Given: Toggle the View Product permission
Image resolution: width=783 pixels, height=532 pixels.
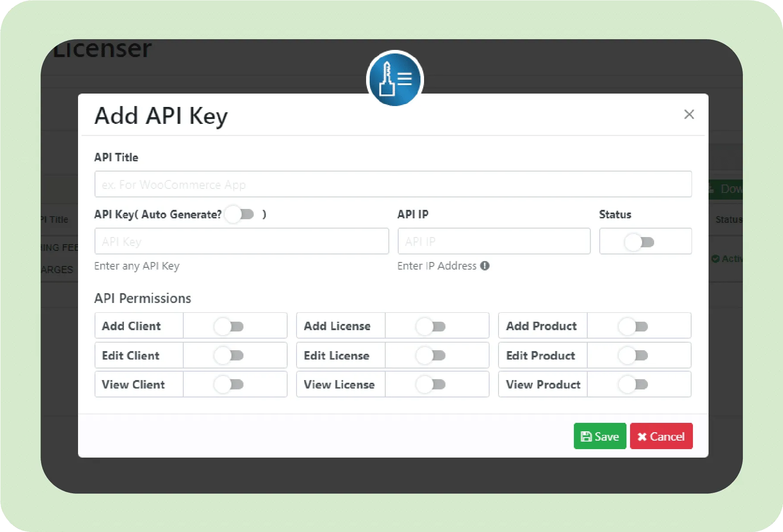Looking at the screenshot, I should 633,385.
